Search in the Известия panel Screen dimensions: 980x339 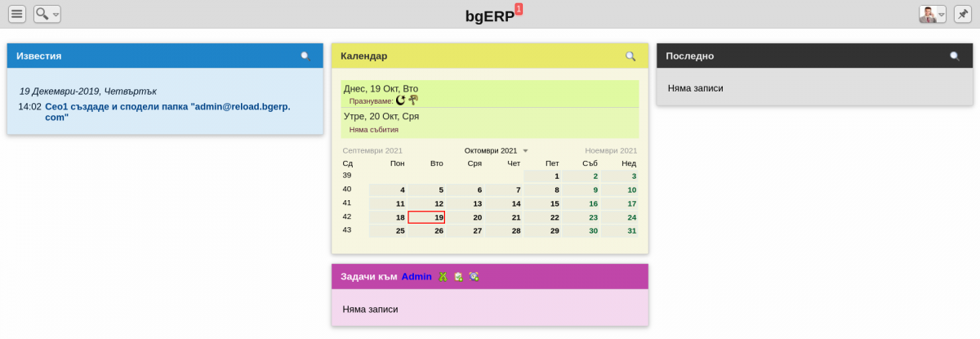305,56
